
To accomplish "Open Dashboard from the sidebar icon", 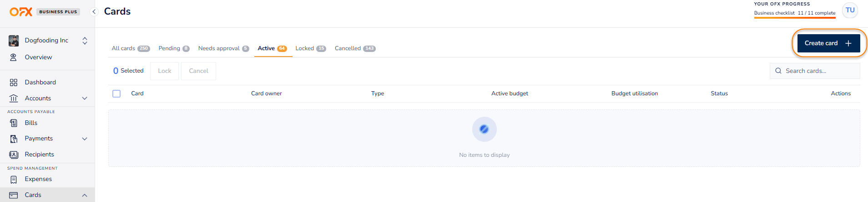I will (x=14, y=83).
